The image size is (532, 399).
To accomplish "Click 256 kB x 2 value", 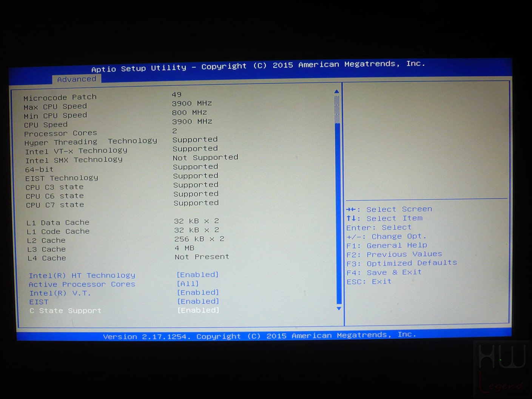I will point(200,239).
